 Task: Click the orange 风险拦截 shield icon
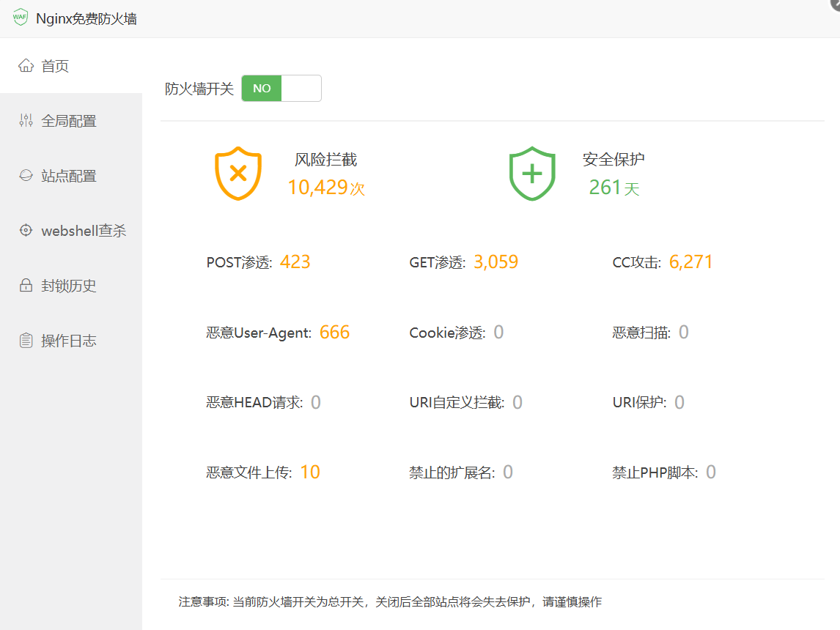pyautogui.click(x=238, y=174)
